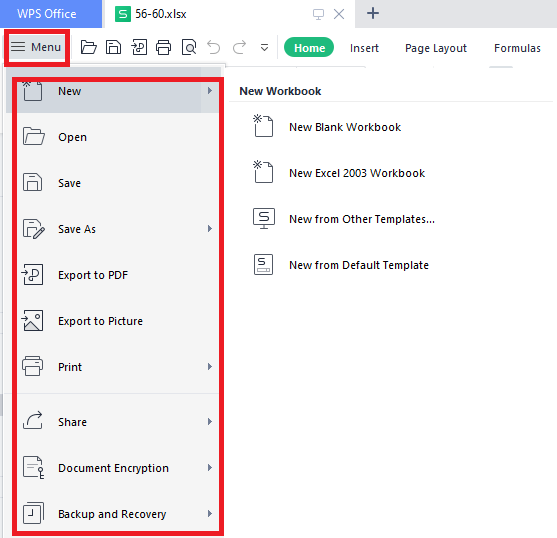
Task: Switch to the Insert ribbon tab
Action: coord(364,48)
